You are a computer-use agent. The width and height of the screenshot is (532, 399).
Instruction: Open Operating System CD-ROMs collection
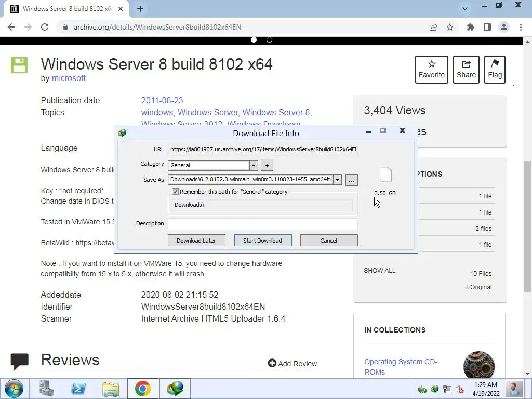point(401,367)
